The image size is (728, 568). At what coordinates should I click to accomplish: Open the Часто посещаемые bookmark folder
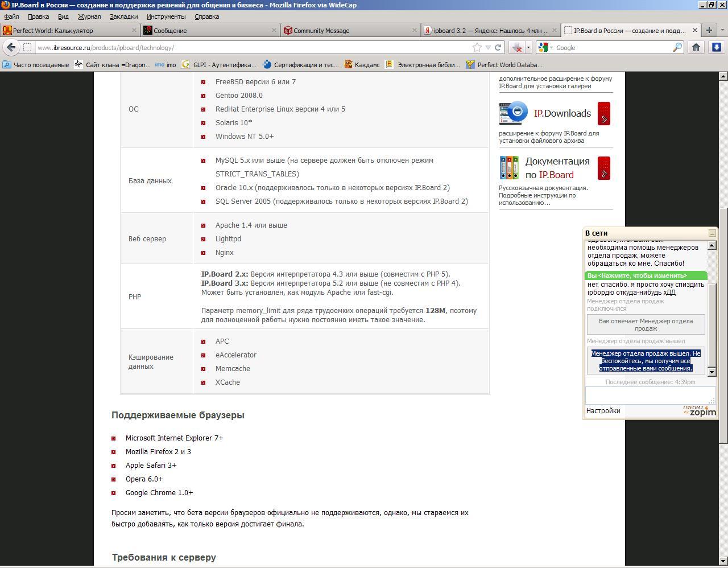35,65
